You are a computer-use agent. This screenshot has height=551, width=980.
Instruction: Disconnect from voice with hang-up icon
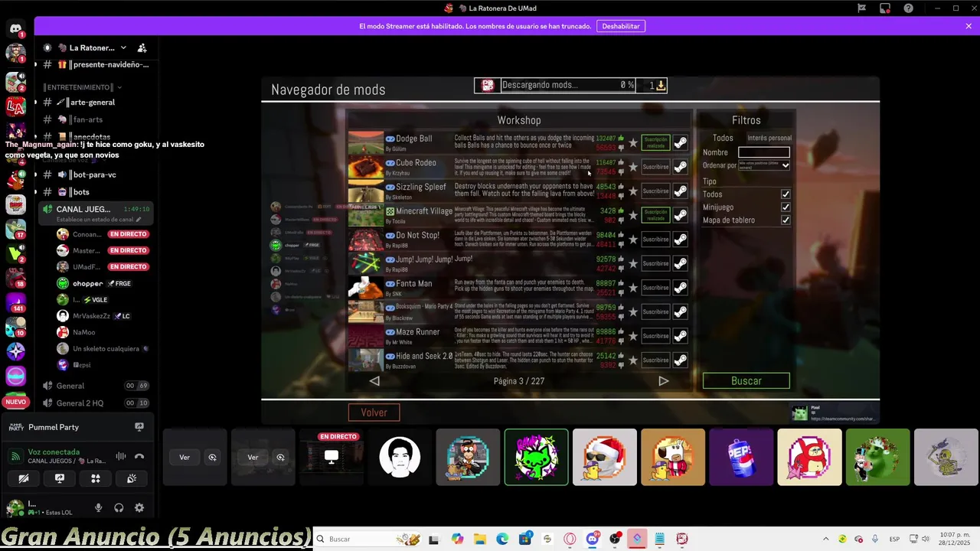pos(139,456)
